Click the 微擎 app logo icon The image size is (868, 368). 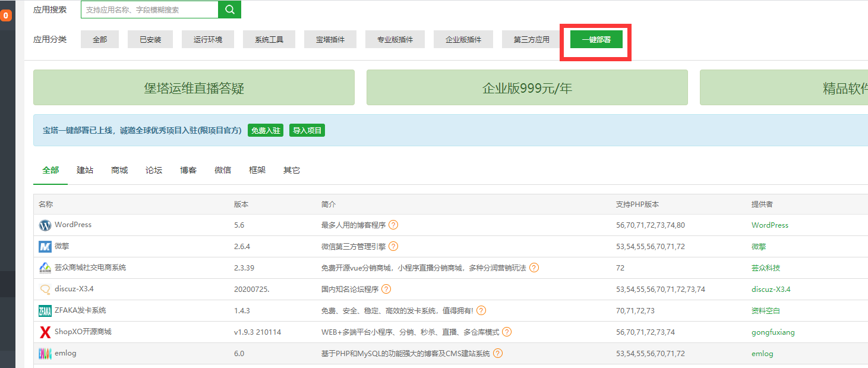[45, 247]
